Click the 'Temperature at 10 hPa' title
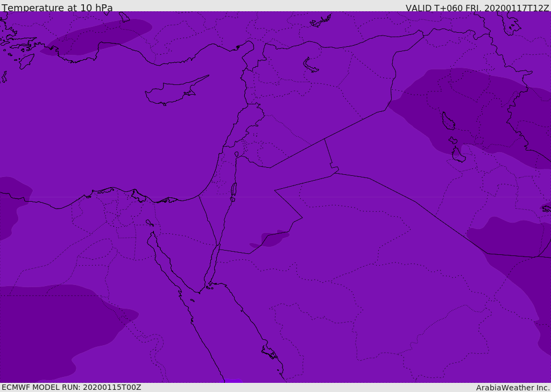Image resolution: width=551 pixels, height=392 pixels. pyautogui.click(x=57, y=8)
